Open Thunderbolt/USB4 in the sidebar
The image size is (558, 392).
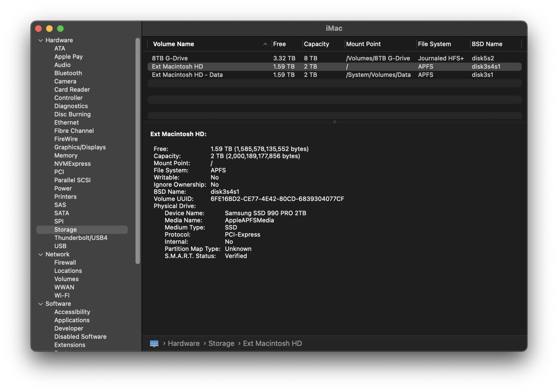(x=81, y=238)
